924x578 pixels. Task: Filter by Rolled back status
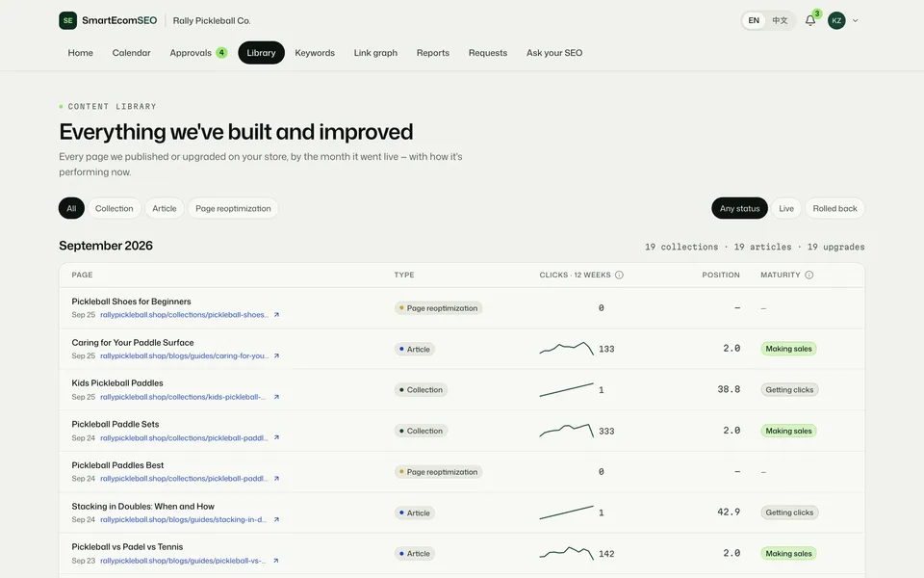pyautogui.click(x=835, y=208)
